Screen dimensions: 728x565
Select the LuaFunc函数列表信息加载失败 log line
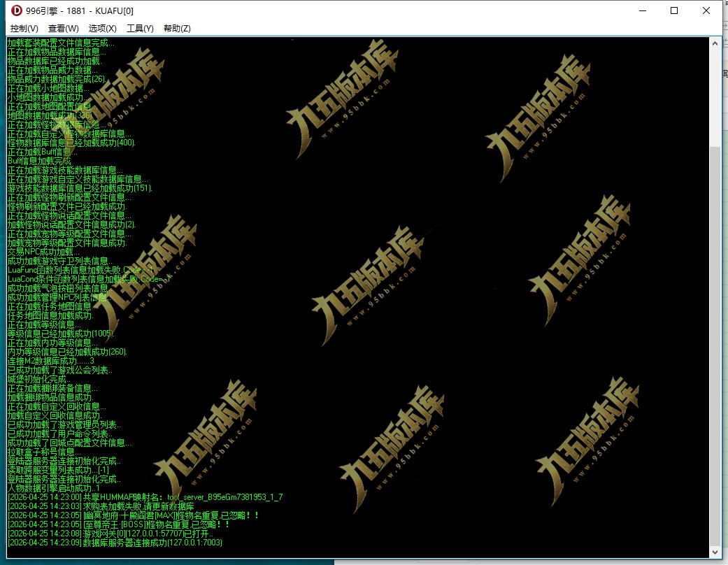(81, 270)
